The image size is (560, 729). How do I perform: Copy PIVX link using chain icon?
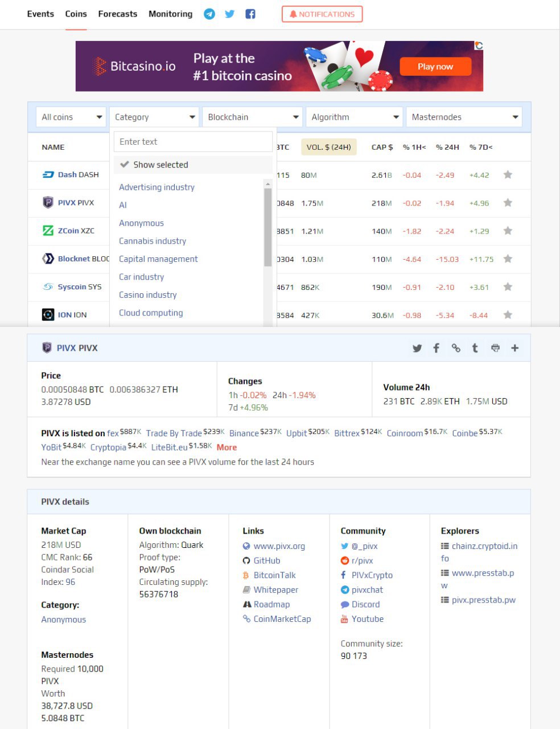(456, 348)
